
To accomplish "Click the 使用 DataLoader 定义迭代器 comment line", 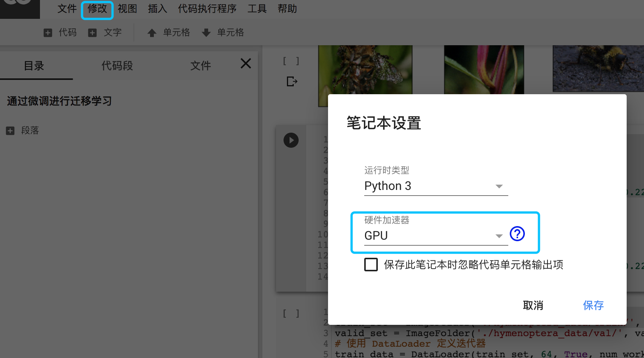I will point(410,343).
